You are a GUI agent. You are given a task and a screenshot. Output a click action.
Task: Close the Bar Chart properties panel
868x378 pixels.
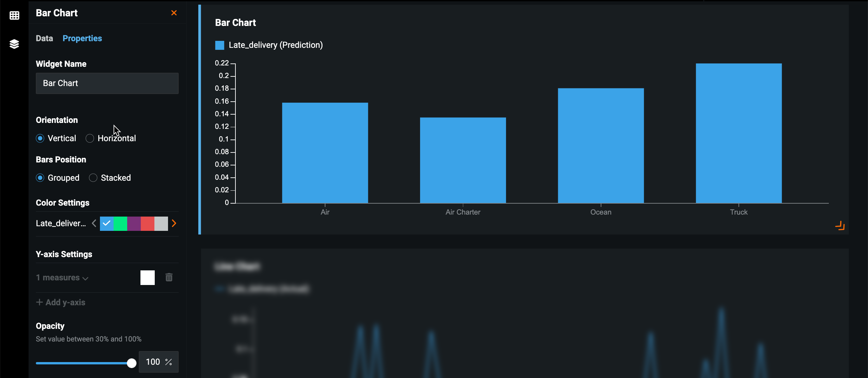(x=174, y=13)
